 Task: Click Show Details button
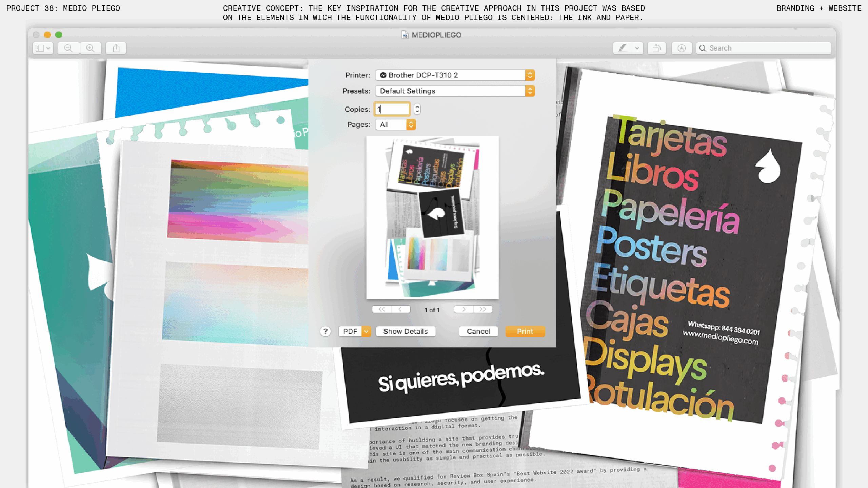406,332
